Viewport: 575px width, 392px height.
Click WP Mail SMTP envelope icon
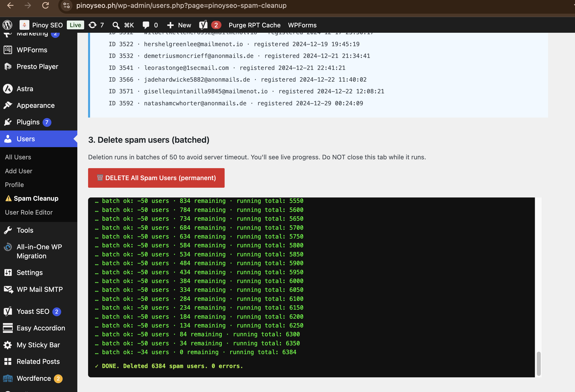(x=8, y=289)
